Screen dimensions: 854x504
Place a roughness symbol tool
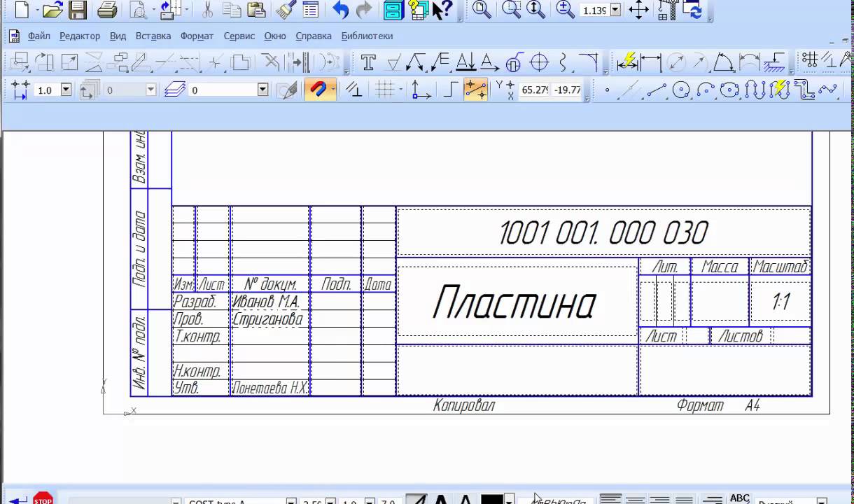click(x=393, y=62)
